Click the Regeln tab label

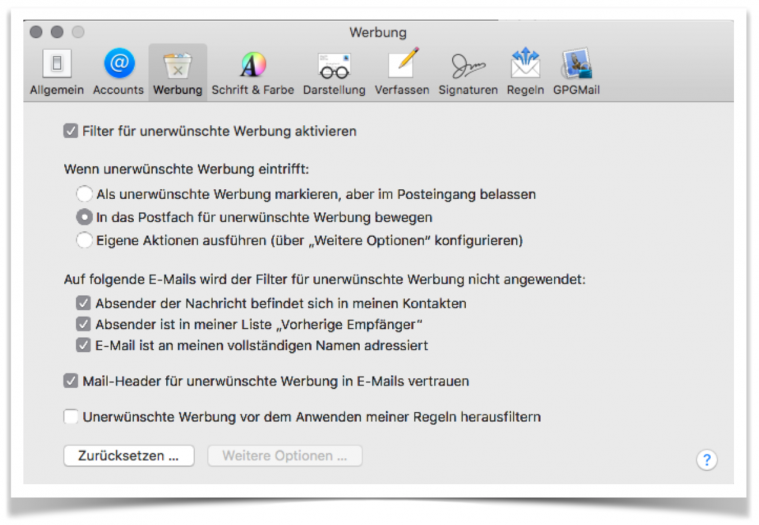tap(525, 90)
